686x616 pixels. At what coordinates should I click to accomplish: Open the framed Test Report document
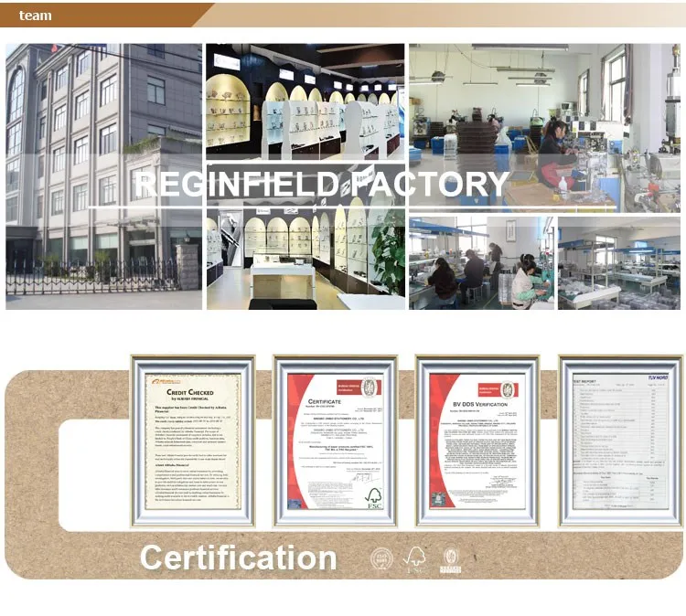[x=621, y=441]
